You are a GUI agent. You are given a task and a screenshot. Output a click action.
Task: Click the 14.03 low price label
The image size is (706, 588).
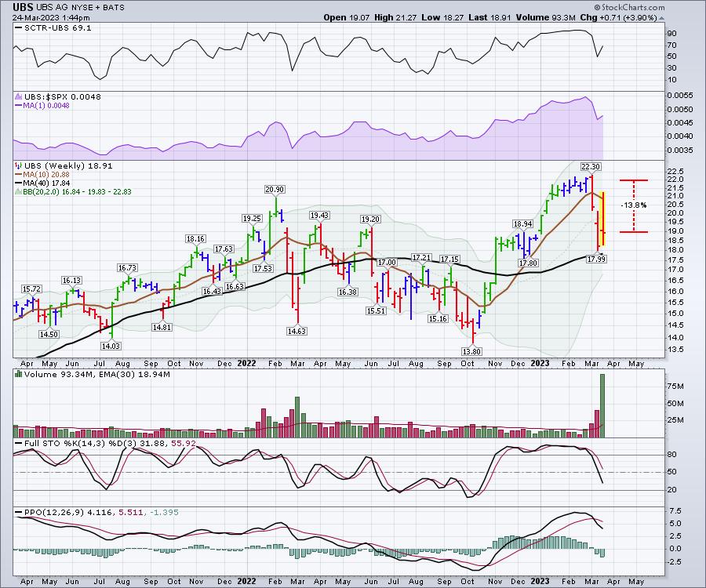pyautogui.click(x=111, y=346)
